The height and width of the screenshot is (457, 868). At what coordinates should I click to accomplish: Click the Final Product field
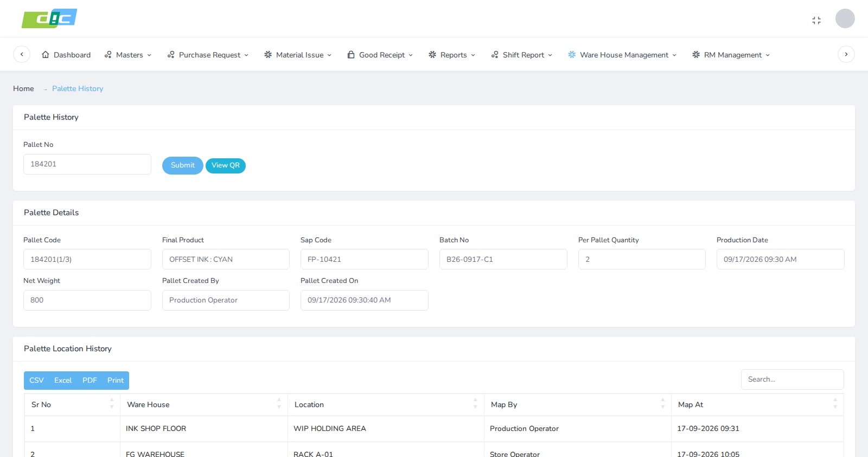pos(226,259)
